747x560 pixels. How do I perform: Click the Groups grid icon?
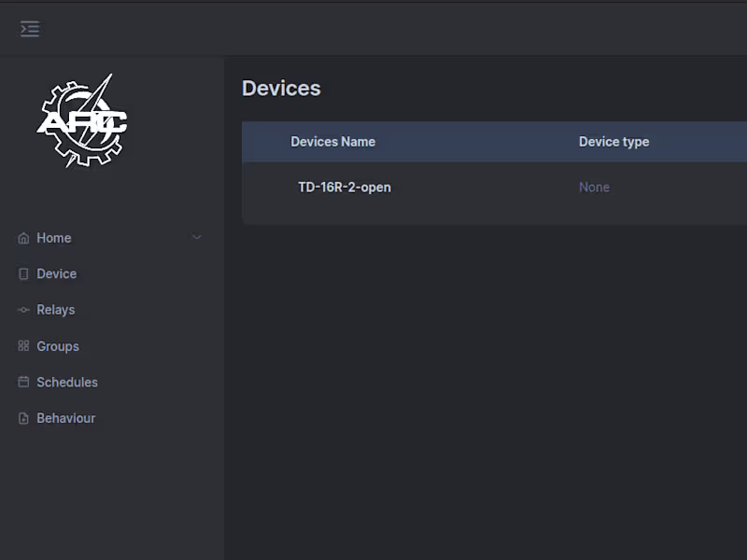(23, 346)
